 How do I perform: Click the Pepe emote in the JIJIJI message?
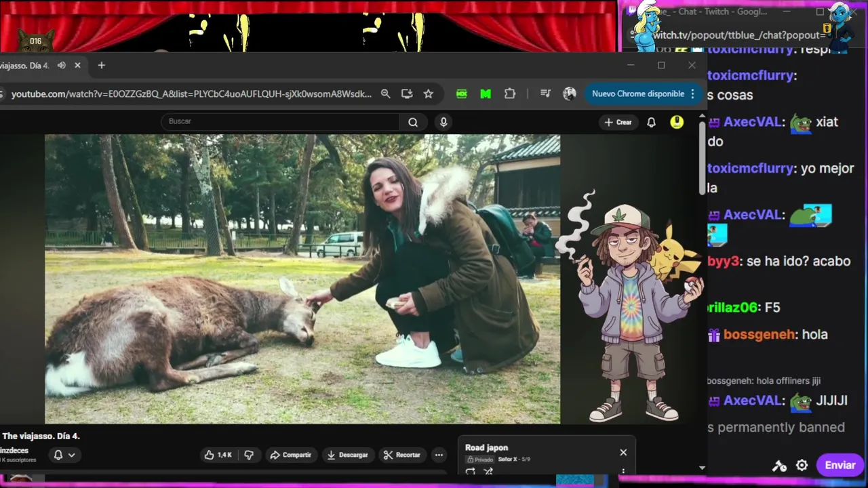(x=801, y=401)
